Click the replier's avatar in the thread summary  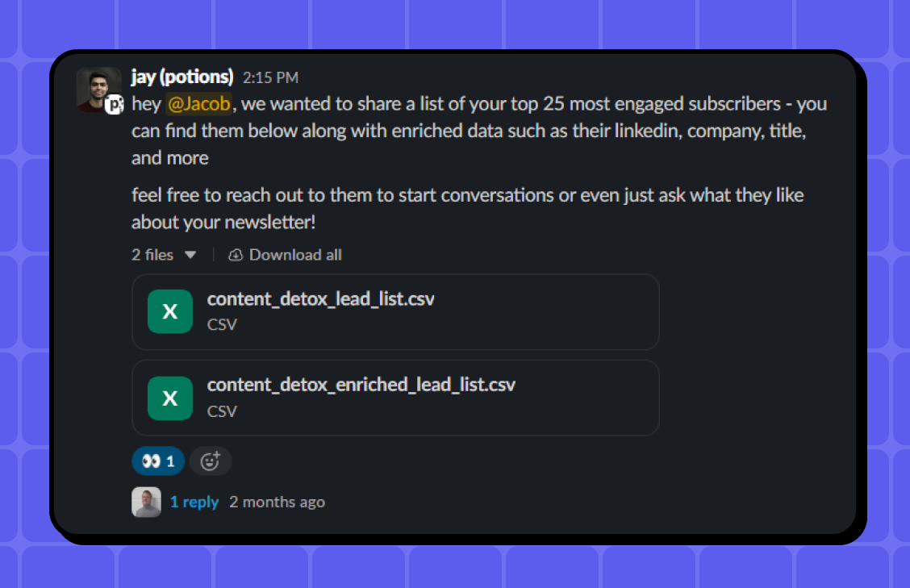(x=146, y=502)
